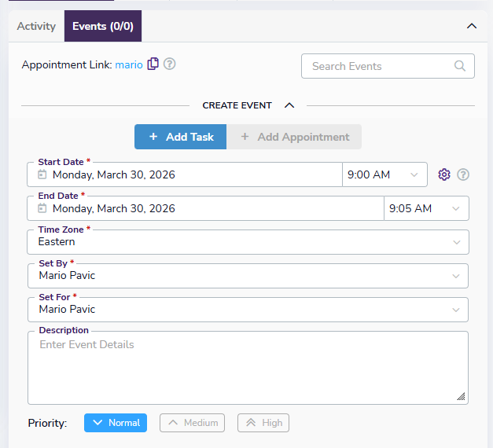Select Normal priority
The width and height of the screenshot is (493, 448).
point(116,423)
